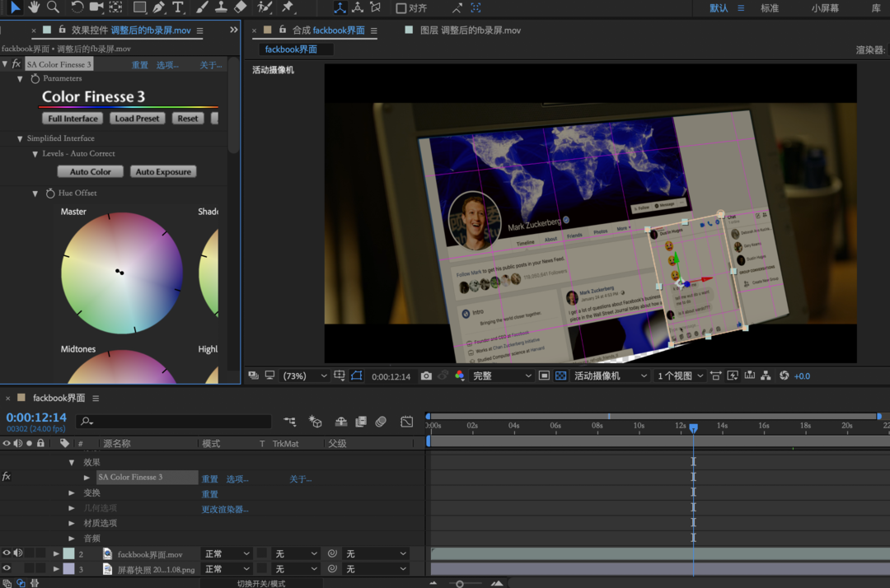Hide the fackbook界面.mov layer via eye icon
This screenshot has height=588, width=890.
tap(7, 553)
